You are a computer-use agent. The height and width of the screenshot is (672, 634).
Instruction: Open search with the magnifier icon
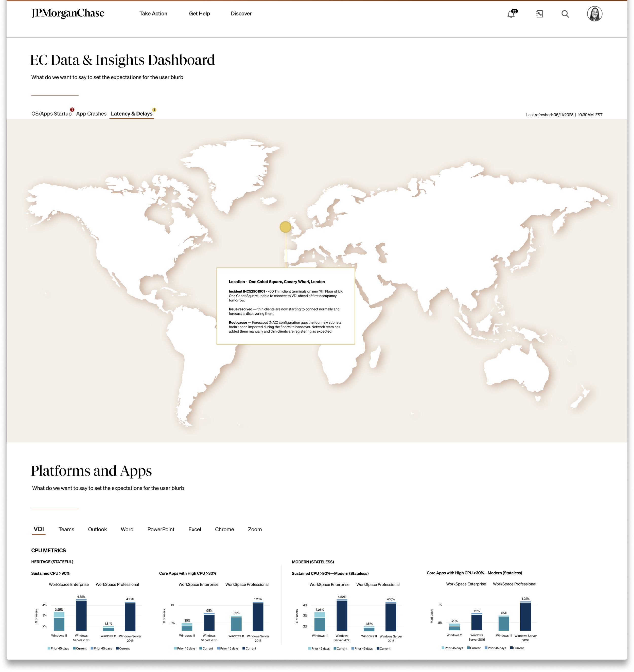pyautogui.click(x=565, y=14)
